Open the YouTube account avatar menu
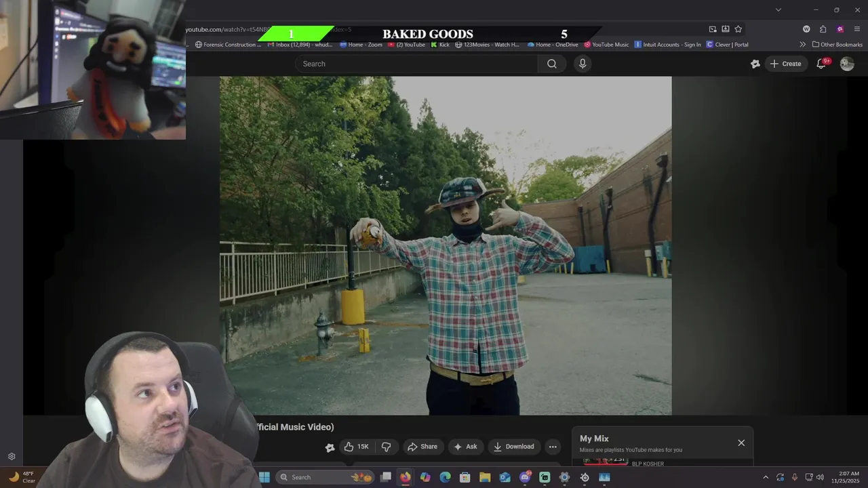Viewport: 868px width, 488px height. click(847, 64)
